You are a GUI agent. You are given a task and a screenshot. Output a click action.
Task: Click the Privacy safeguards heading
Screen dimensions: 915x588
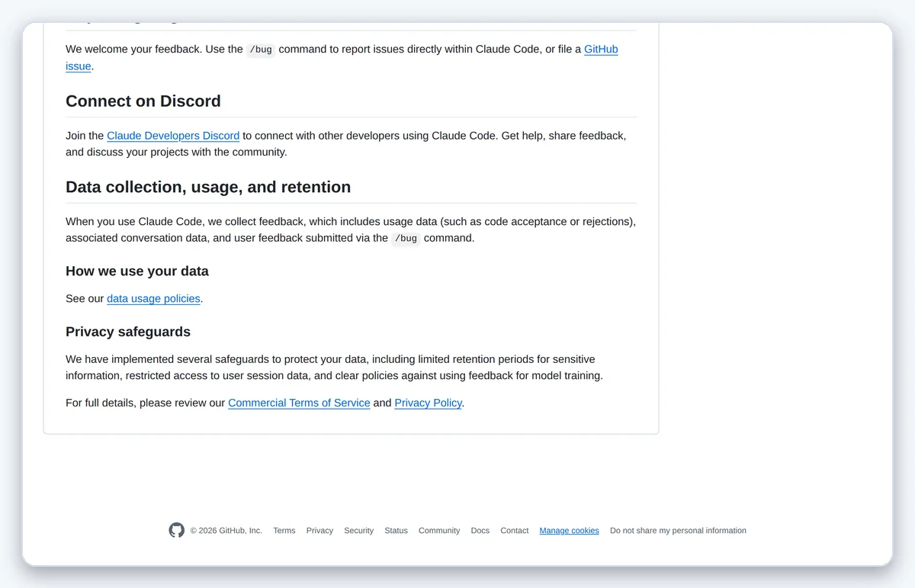click(x=128, y=332)
